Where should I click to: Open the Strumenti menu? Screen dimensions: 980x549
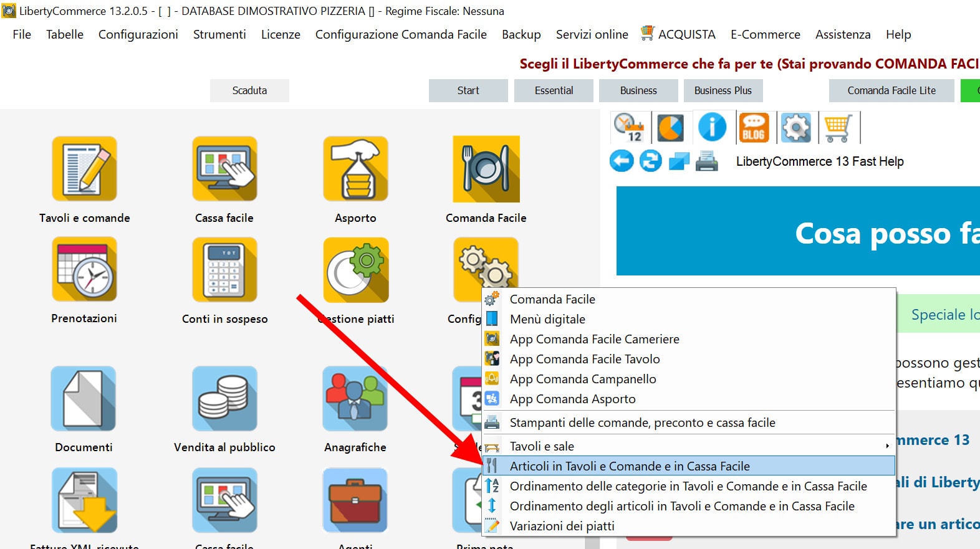point(219,34)
